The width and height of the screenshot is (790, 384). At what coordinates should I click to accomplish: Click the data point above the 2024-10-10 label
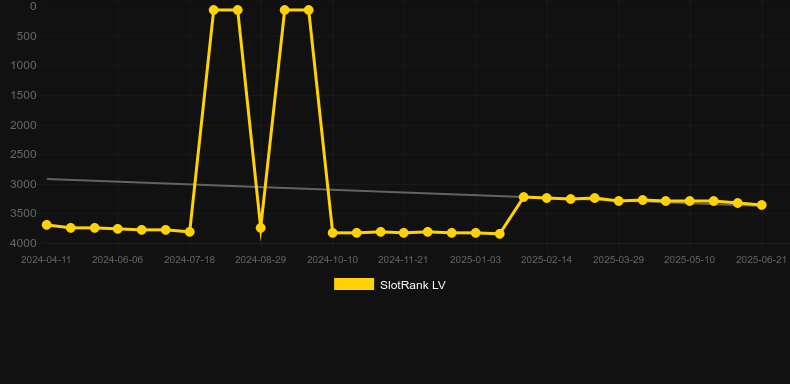click(x=333, y=233)
